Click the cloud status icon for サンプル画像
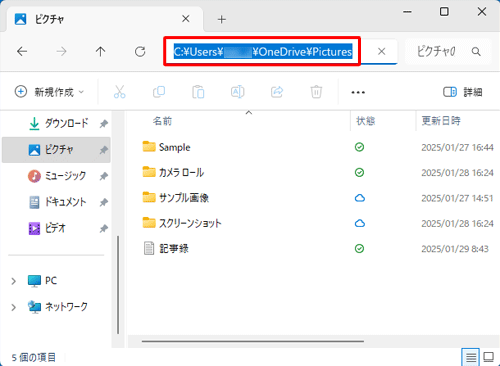This screenshot has height=366, width=500. pos(360,198)
